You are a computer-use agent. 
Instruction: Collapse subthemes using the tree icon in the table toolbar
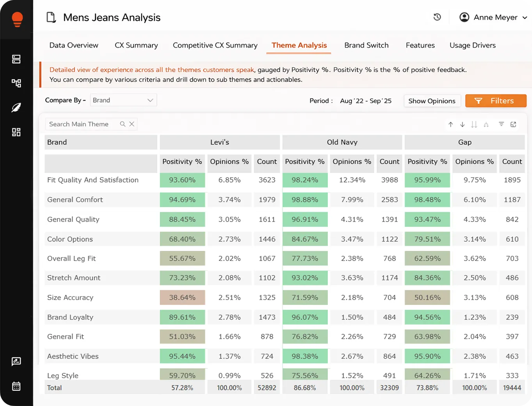[486, 124]
